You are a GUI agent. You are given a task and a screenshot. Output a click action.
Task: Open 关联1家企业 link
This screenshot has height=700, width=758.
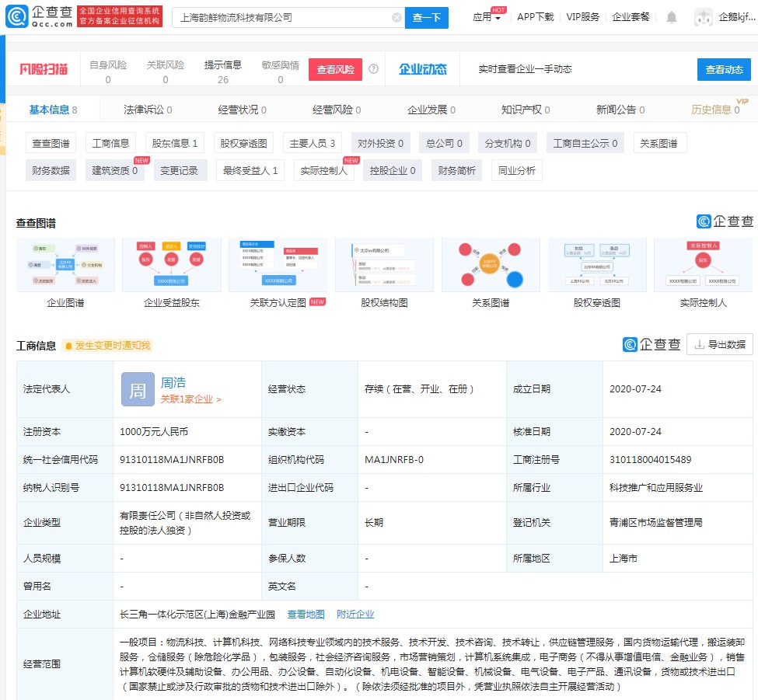pos(190,399)
